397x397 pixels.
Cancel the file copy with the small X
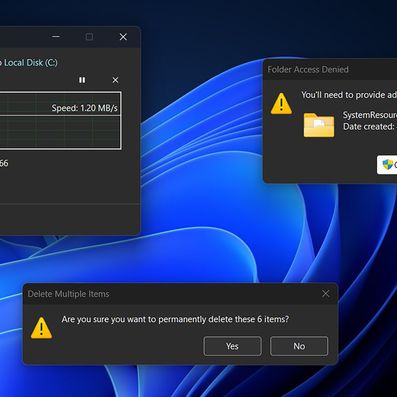(115, 80)
